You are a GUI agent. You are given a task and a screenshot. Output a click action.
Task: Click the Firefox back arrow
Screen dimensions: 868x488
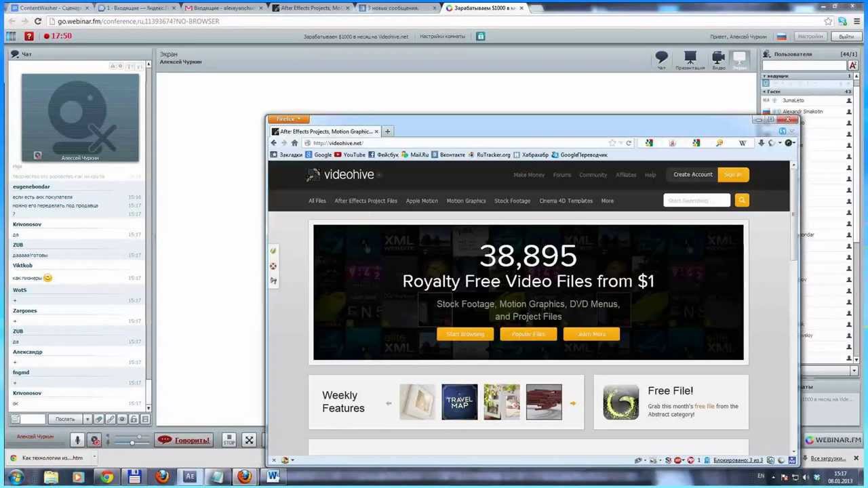pyautogui.click(x=274, y=143)
